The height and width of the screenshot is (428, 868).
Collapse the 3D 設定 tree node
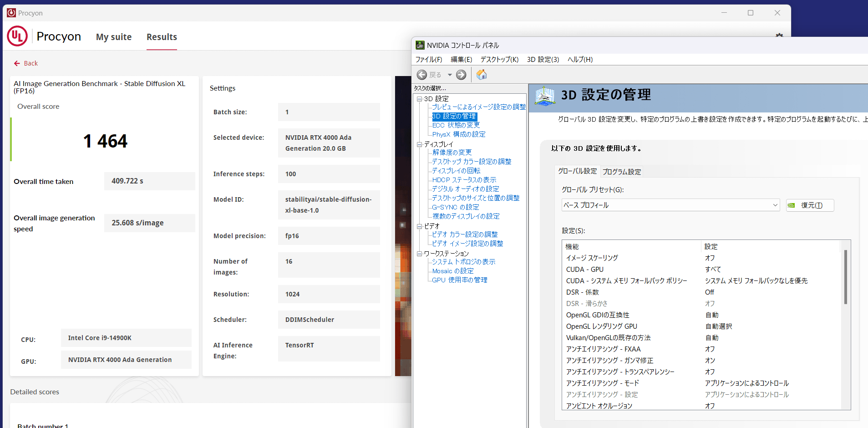[x=419, y=99]
